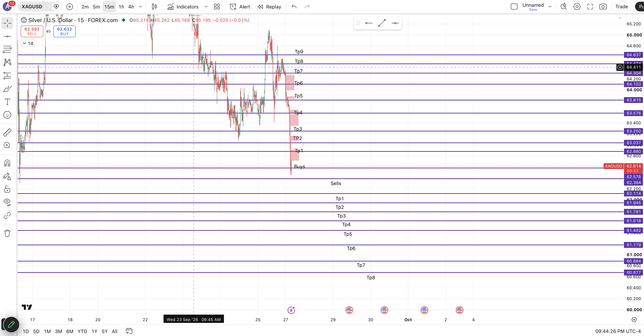Take a chart snapshot with camera icon
The width and height of the screenshot is (644, 336).
tap(603, 7)
